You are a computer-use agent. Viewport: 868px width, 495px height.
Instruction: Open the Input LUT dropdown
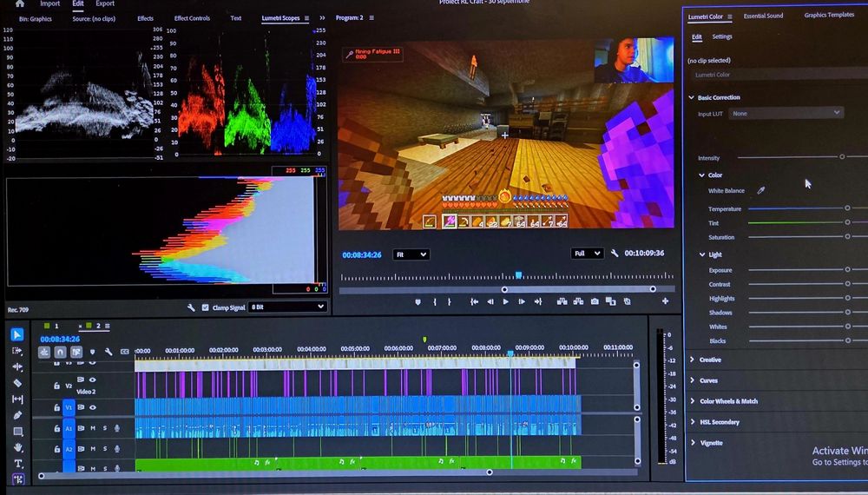pyautogui.click(x=786, y=113)
